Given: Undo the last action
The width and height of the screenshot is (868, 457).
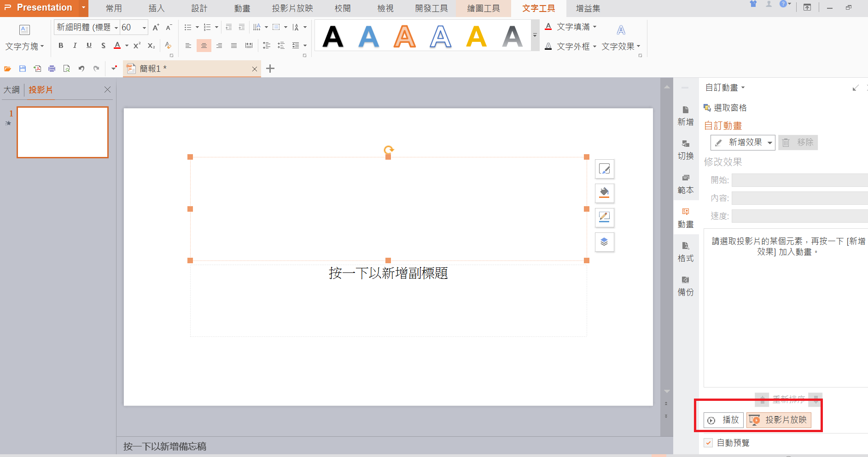Looking at the screenshot, I should coord(82,69).
